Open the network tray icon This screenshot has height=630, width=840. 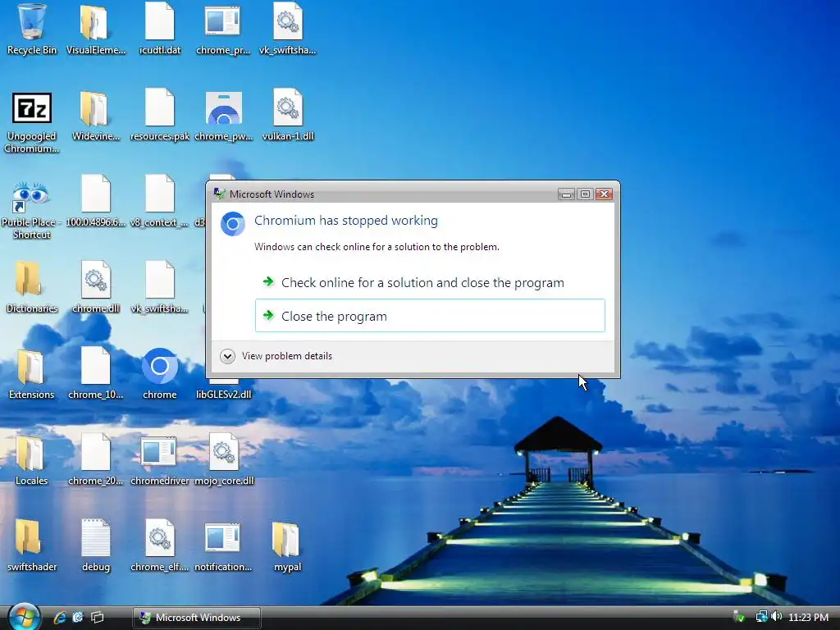[761, 617]
